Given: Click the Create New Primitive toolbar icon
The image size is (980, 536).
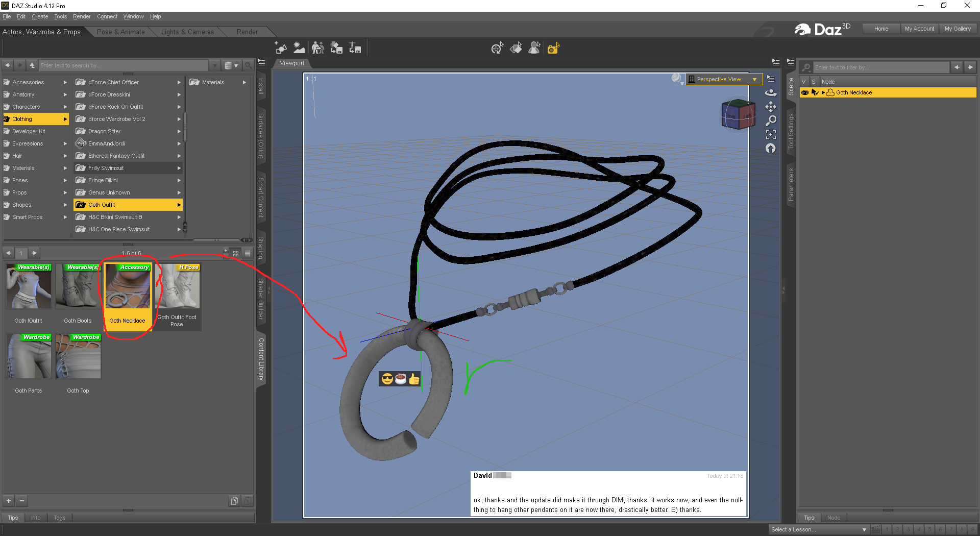Looking at the screenshot, I should pos(281,48).
